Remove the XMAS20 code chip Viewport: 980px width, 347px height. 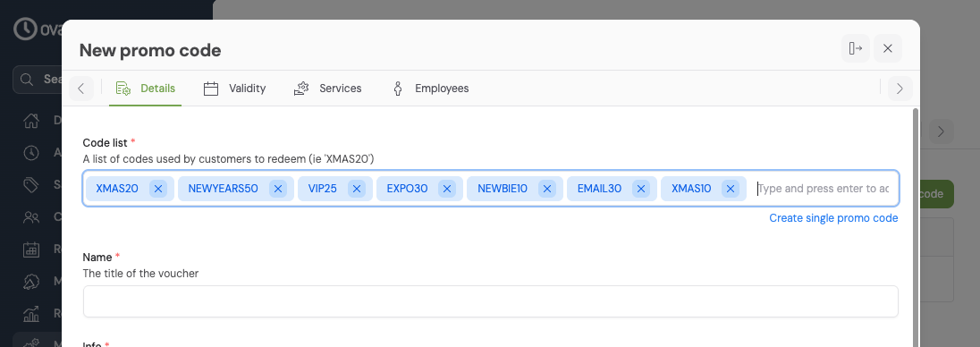pos(158,188)
